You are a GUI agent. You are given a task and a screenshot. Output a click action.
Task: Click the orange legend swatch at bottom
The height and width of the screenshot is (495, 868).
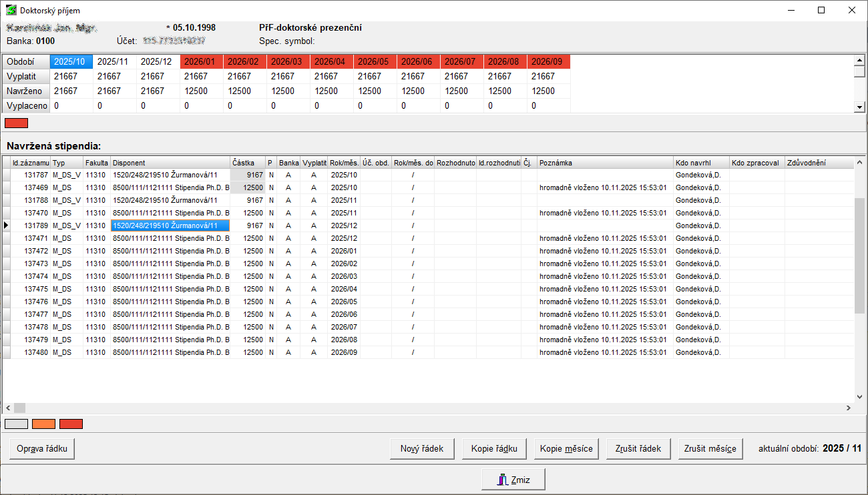tap(43, 424)
